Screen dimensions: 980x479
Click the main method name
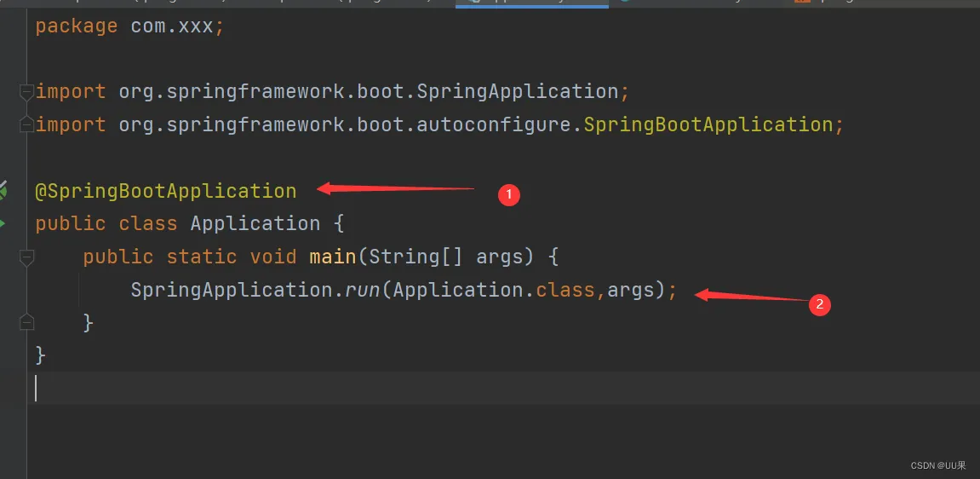pos(332,257)
